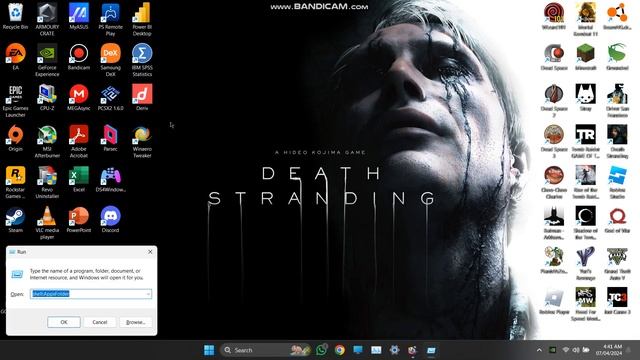Open Stray game shortcut
640x360 pixels.
[x=585, y=98]
